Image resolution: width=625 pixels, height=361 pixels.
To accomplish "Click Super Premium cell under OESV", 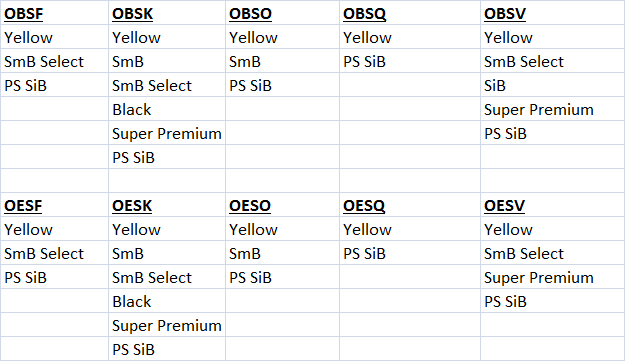I will [x=552, y=277].
